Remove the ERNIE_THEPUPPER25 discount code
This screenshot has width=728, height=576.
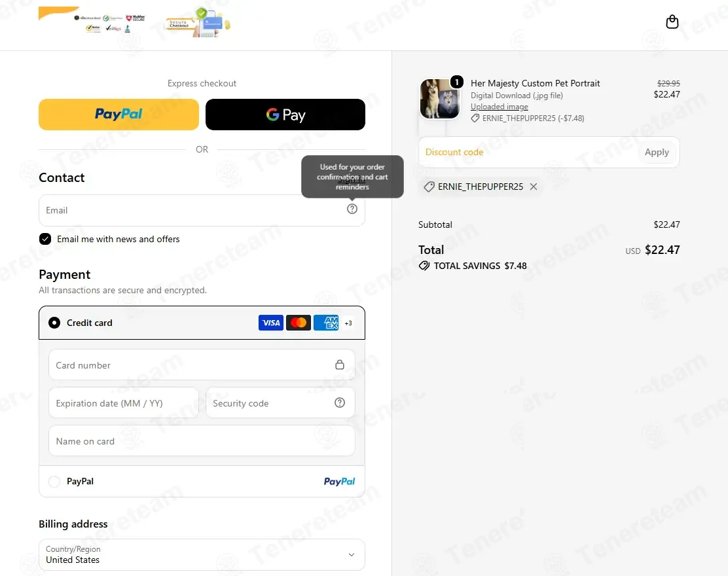pos(534,187)
